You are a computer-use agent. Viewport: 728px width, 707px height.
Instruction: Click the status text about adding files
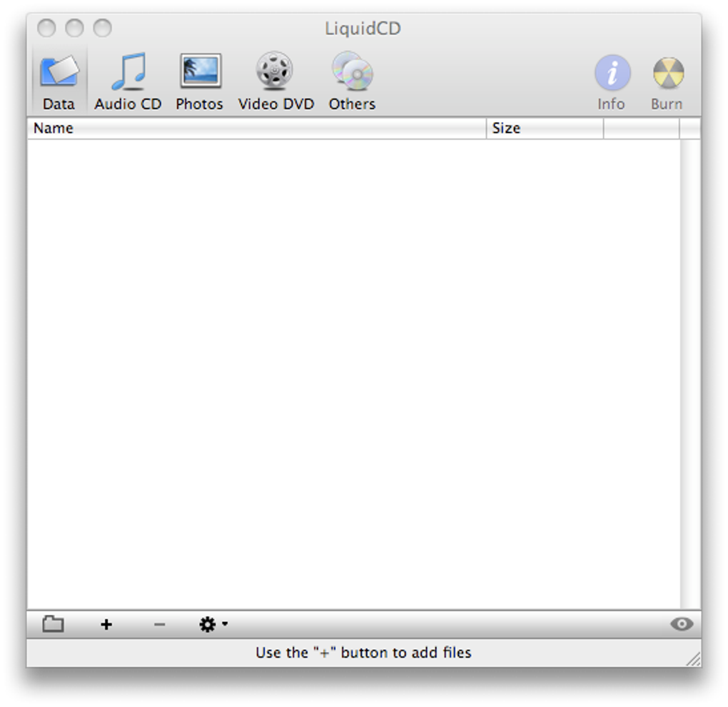point(363,653)
